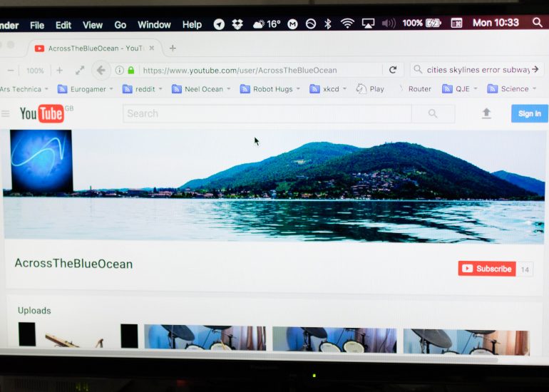Click the 16° weather status item
This screenshot has height=392, width=549.
click(267, 24)
